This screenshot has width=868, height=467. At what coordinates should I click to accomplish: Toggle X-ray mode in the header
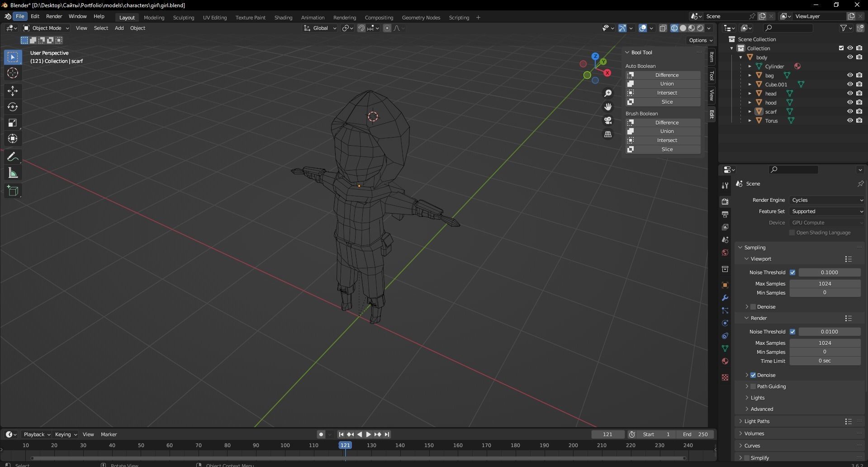(663, 28)
